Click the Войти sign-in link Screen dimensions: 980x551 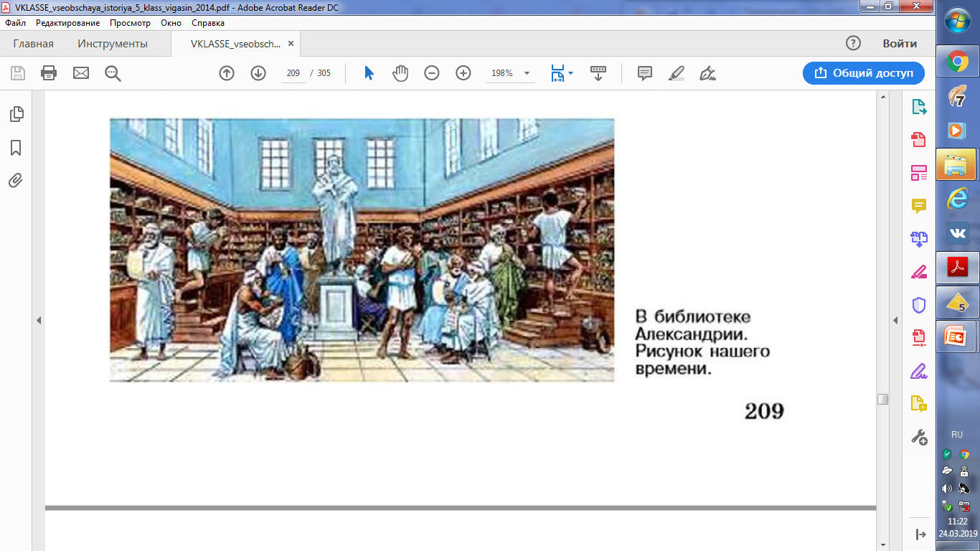[x=900, y=44]
